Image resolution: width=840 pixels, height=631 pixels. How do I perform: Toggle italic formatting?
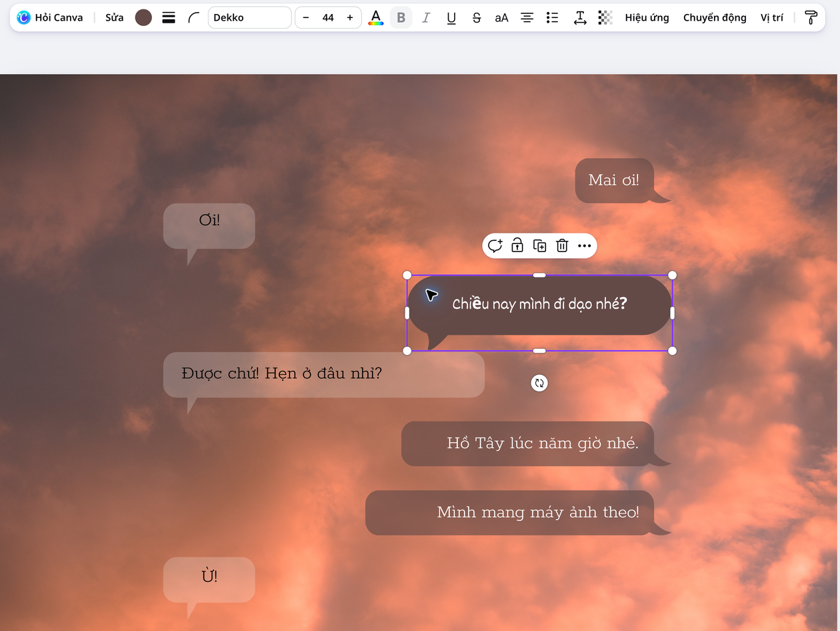pyautogui.click(x=426, y=17)
